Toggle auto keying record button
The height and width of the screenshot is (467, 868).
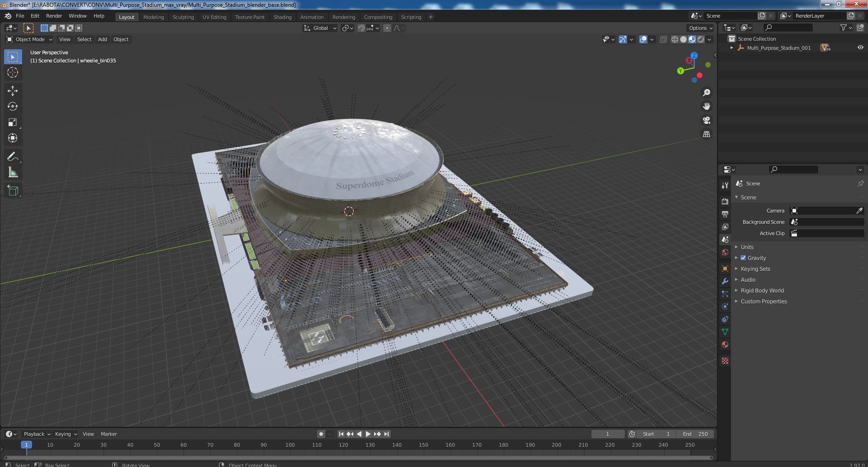[321, 434]
